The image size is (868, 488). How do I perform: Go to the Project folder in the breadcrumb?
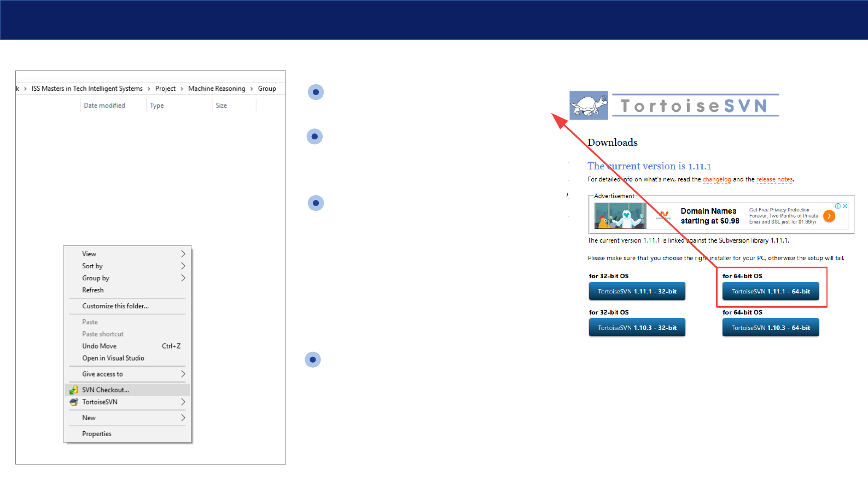tap(165, 89)
